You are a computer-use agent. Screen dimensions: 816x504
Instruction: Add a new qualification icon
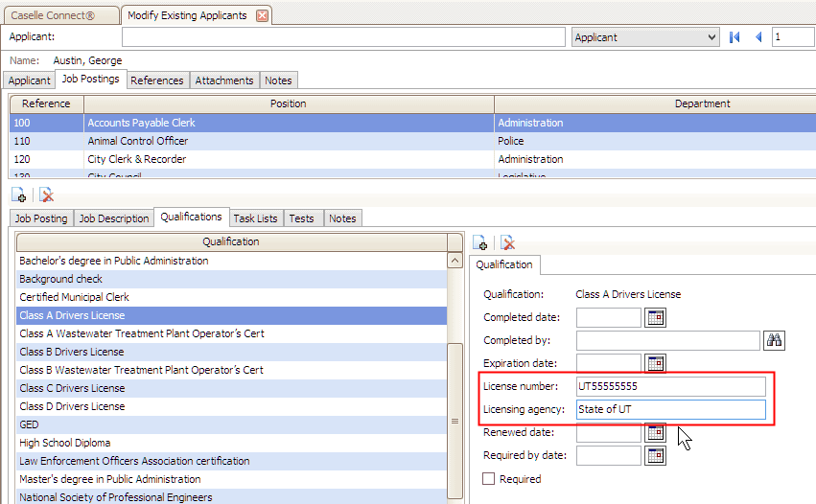click(480, 243)
